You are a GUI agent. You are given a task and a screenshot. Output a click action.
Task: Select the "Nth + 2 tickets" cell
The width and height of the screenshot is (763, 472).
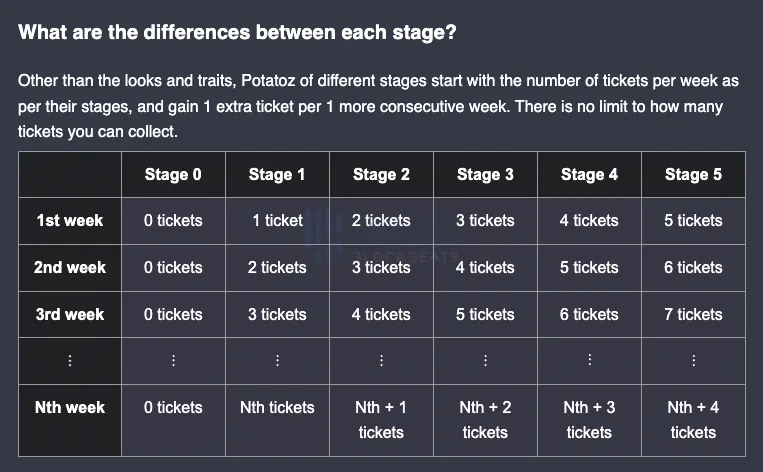point(485,420)
